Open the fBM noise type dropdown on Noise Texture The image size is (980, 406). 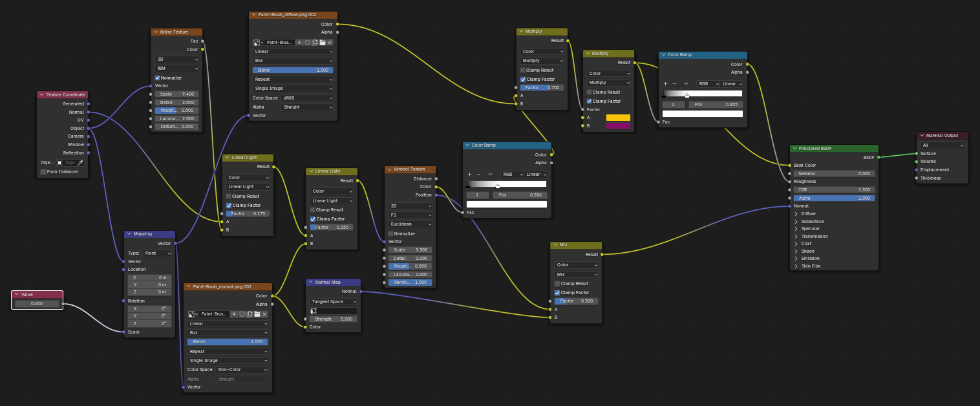[x=176, y=69]
